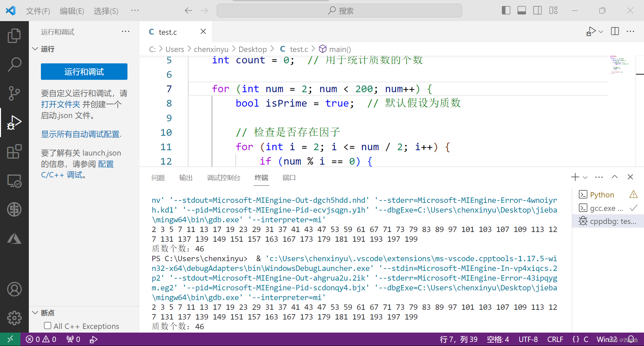Maximize the panel size chevron
The width and height of the screenshot is (644, 346).
614,177
